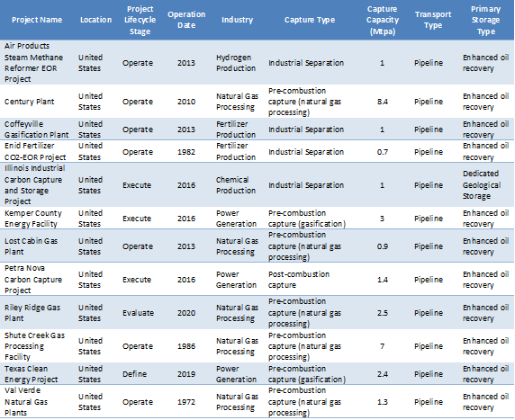Click capture capacity '1.3' for Val Verde
Viewport: 515px width, 420px height.
pyautogui.click(x=383, y=402)
